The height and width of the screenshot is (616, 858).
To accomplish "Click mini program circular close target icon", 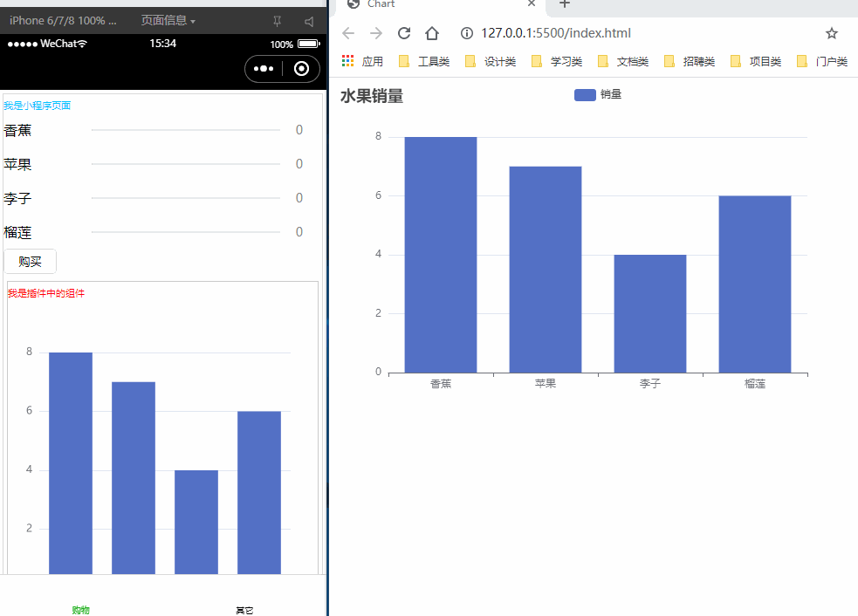I will pos(301,69).
